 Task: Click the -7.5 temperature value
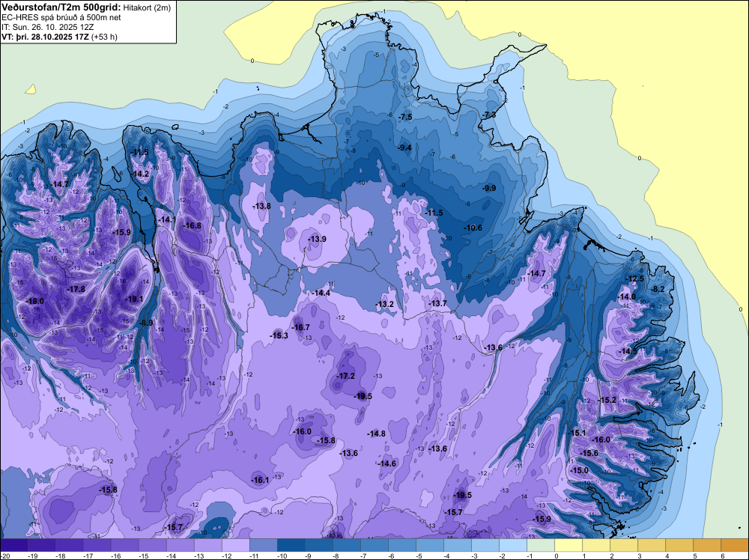click(x=404, y=117)
